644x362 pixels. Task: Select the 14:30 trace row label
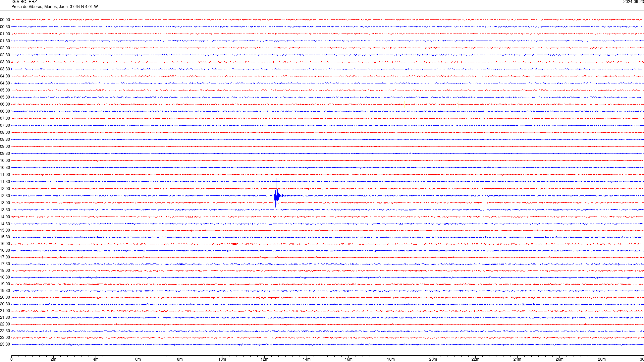5,224
